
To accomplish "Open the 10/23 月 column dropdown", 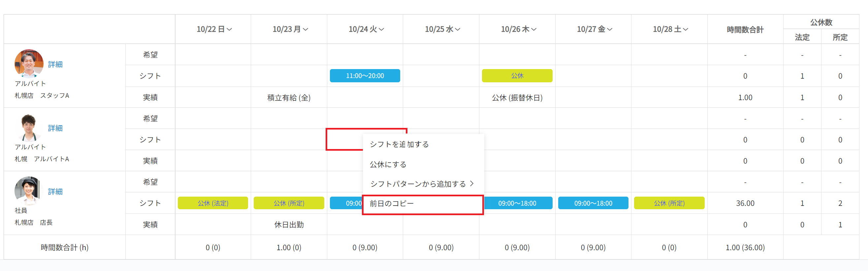I will tap(290, 29).
